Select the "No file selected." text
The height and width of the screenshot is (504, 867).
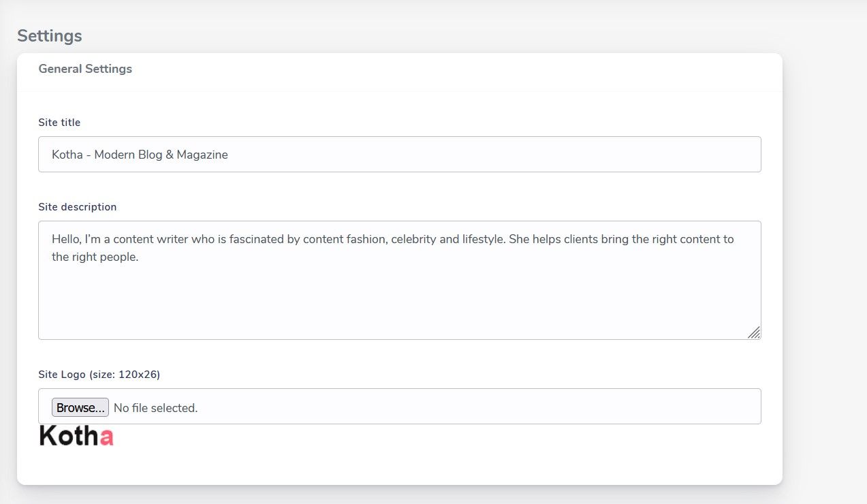coord(155,408)
